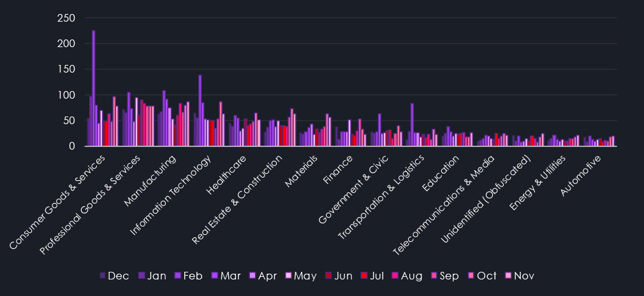Click the May legend entry
The height and width of the screenshot is (296, 644).
tap(299, 276)
